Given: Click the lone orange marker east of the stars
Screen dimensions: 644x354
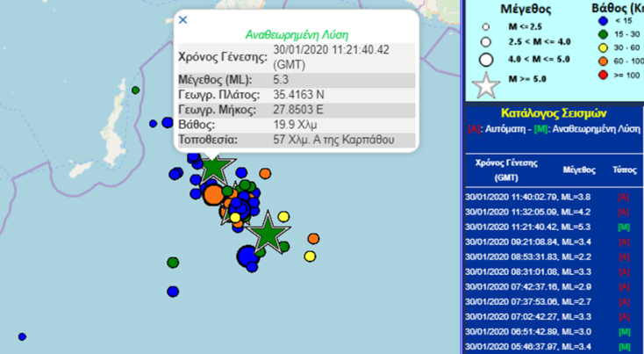Looking at the screenshot, I should coord(313,238).
